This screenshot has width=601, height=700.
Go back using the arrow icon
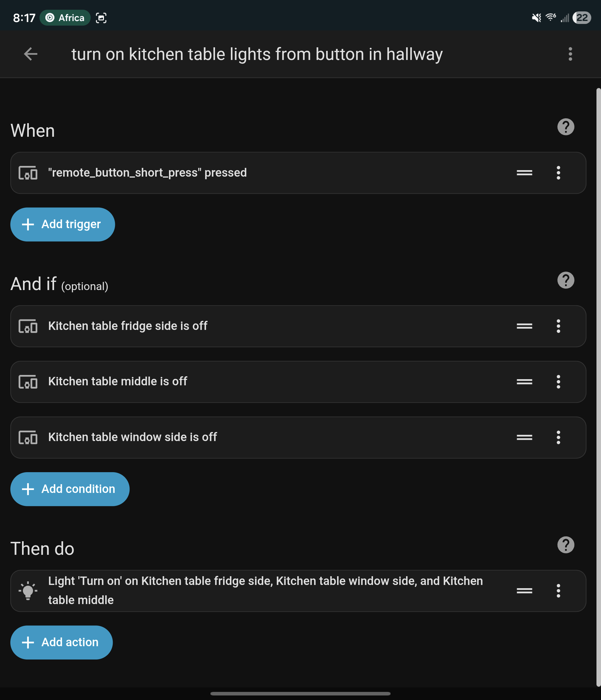coord(31,54)
